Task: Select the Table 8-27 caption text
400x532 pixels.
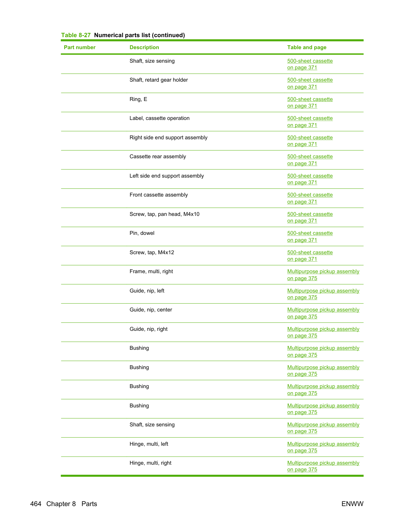Action: (x=123, y=35)
